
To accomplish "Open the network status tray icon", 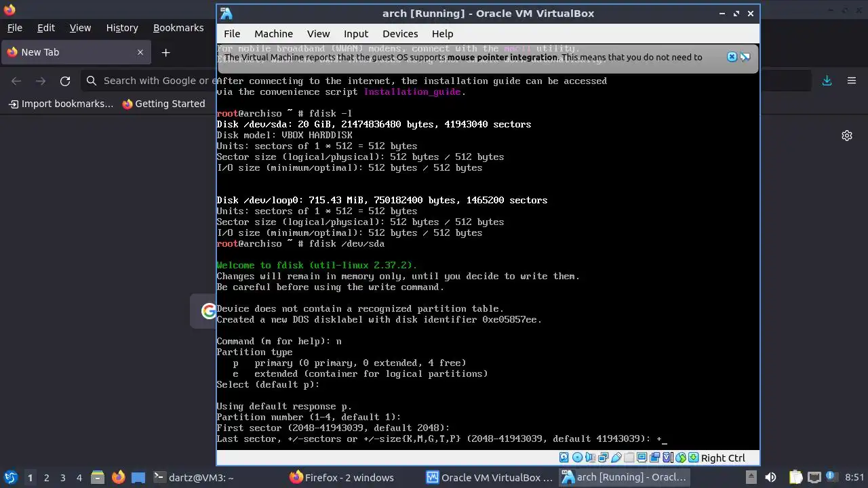I will pyautogui.click(x=814, y=477).
